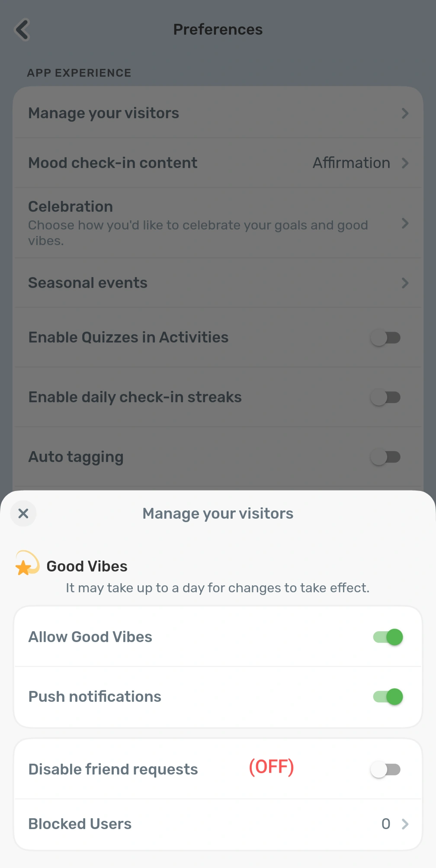
Task: Toggle Allow Good Vibes switch
Action: (388, 637)
